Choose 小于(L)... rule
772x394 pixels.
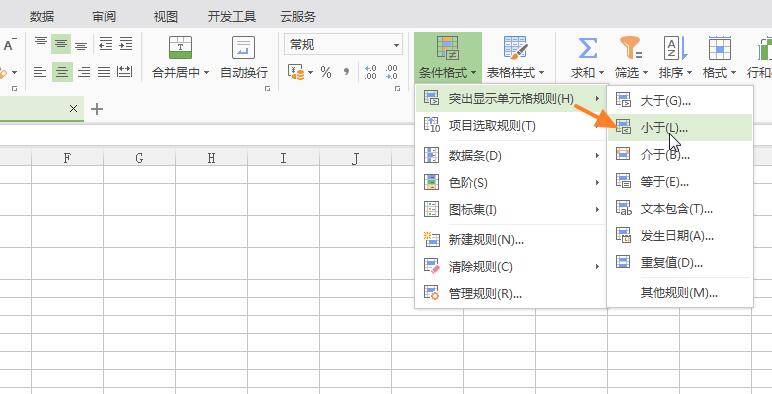pos(680,128)
